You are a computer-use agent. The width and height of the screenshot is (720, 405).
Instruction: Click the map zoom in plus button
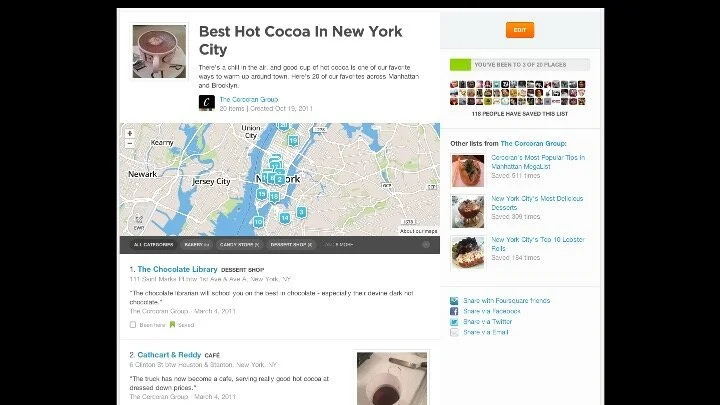[130, 134]
